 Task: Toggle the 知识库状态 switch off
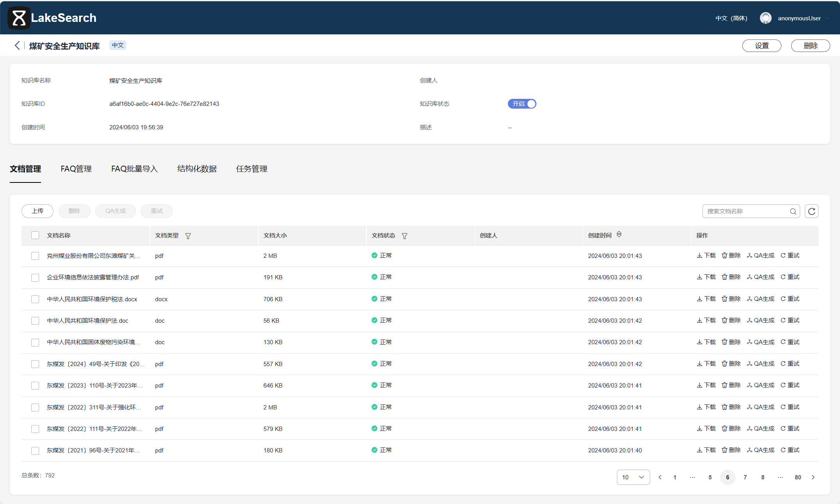[x=522, y=104]
